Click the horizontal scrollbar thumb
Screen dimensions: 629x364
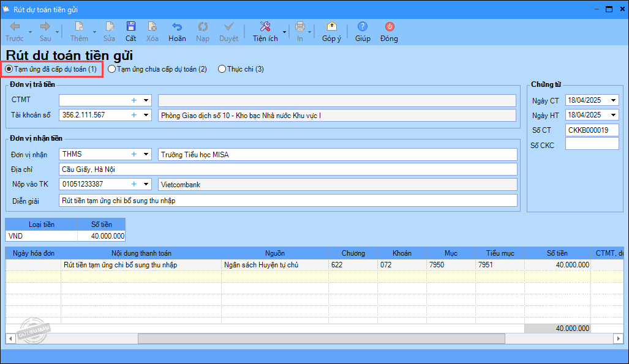(322, 339)
